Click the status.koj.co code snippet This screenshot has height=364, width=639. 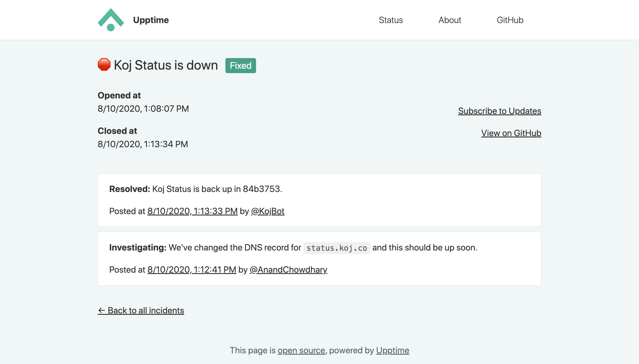pos(337,248)
